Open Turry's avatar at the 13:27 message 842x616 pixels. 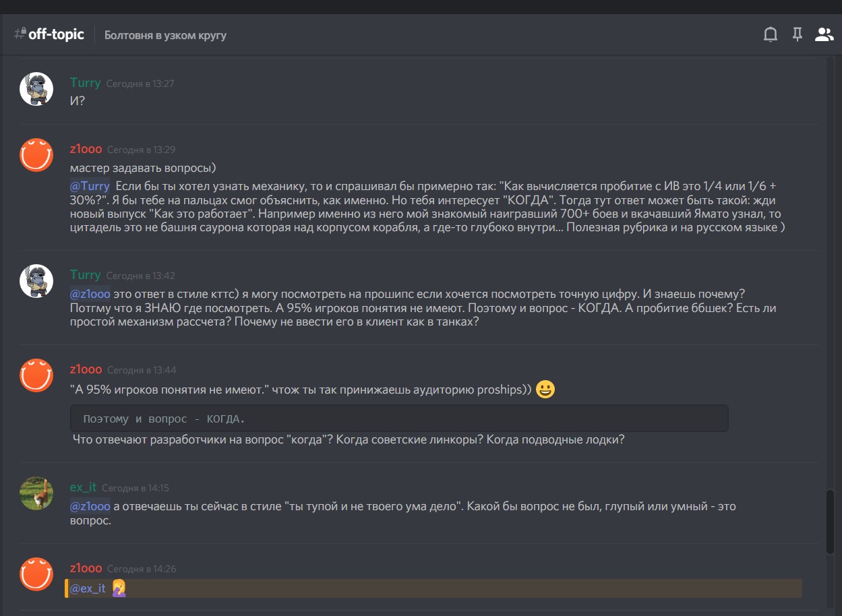tap(36, 89)
